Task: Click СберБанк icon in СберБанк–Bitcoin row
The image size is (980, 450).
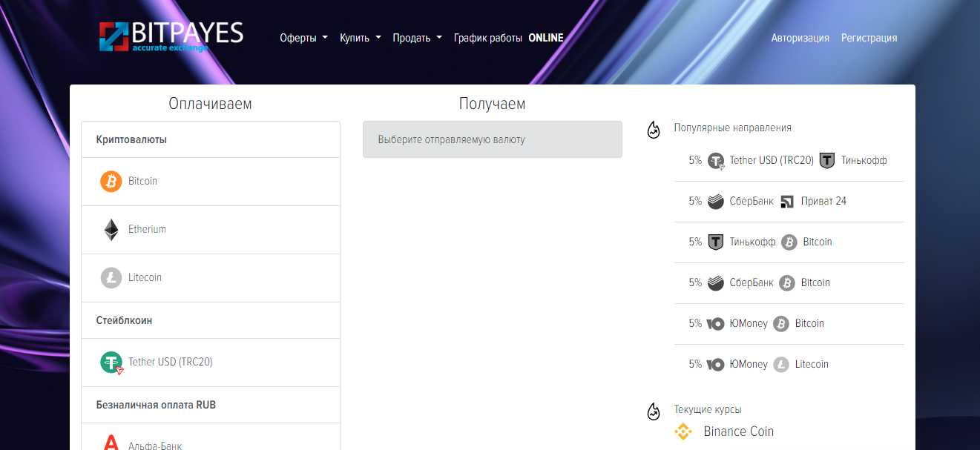Action: pyautogui.click(x=716, y=282)
